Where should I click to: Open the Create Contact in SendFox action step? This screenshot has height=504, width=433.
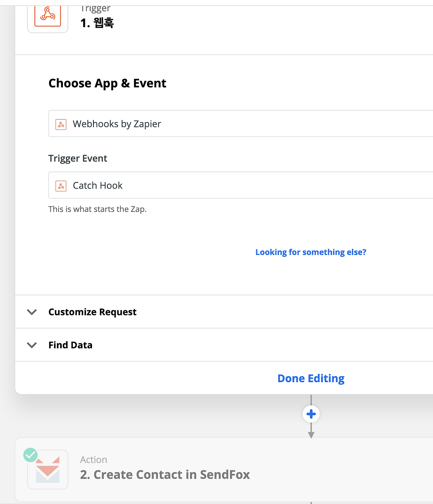[x=224, y=469]
